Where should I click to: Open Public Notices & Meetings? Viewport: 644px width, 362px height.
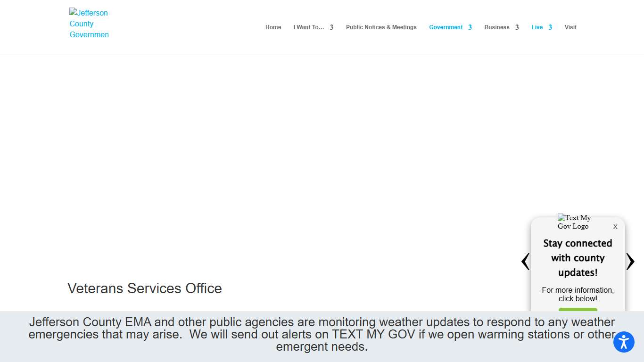tap(381, 27)
